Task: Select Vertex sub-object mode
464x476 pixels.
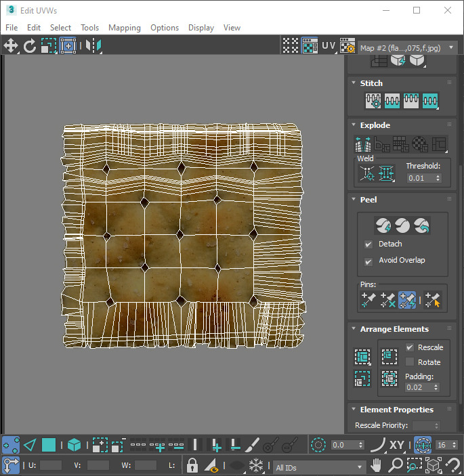Action: tap(11, 445)
